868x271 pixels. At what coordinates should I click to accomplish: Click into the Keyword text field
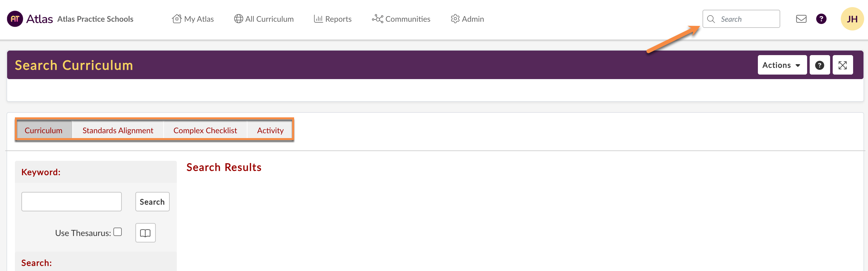72,202
